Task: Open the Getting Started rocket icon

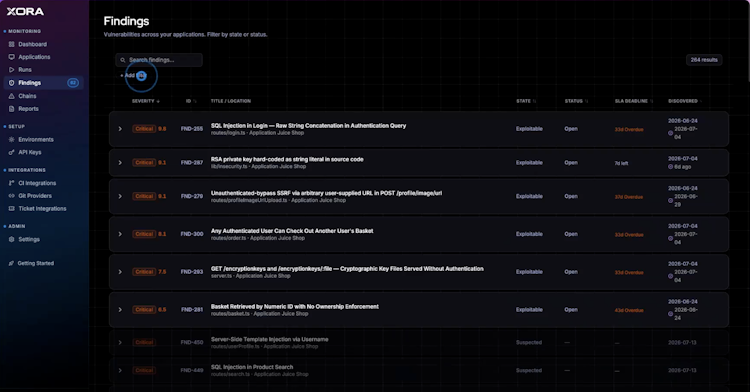Action: point(11,263)
